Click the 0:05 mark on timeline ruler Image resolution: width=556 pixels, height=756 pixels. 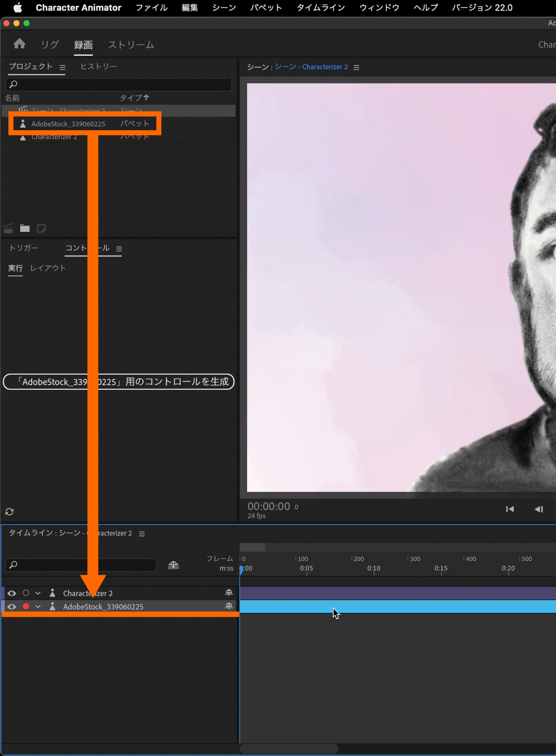coord(306,568)
